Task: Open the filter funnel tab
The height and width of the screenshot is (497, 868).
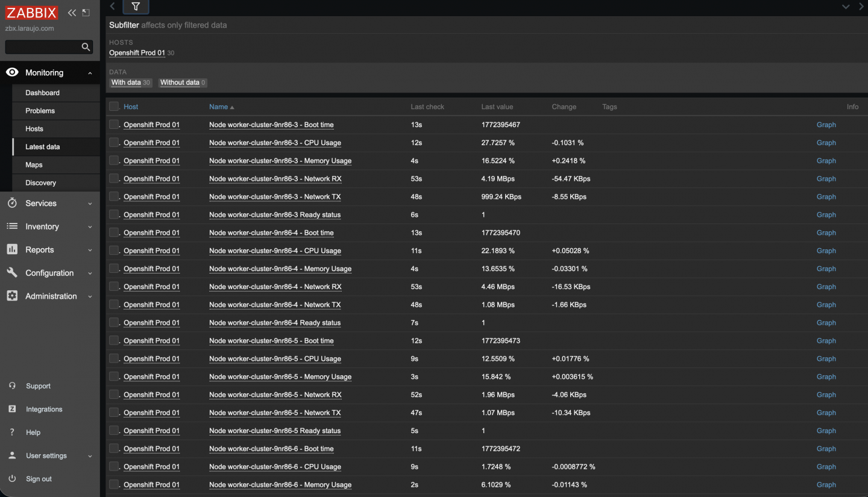Action: (x=136, y=7)
